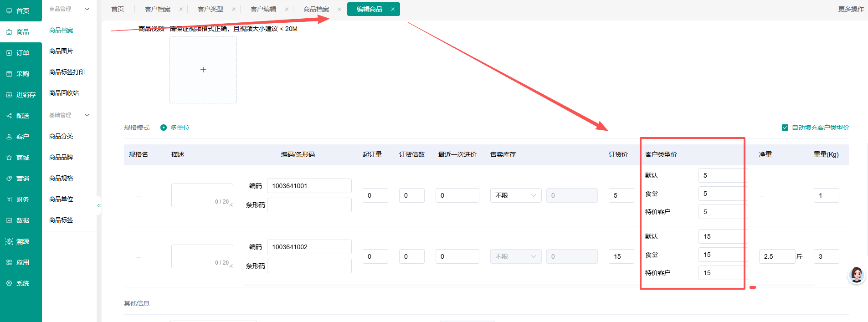
Task: Go to 商品标签打印 in submenu
Action: (x=67, y=72)
